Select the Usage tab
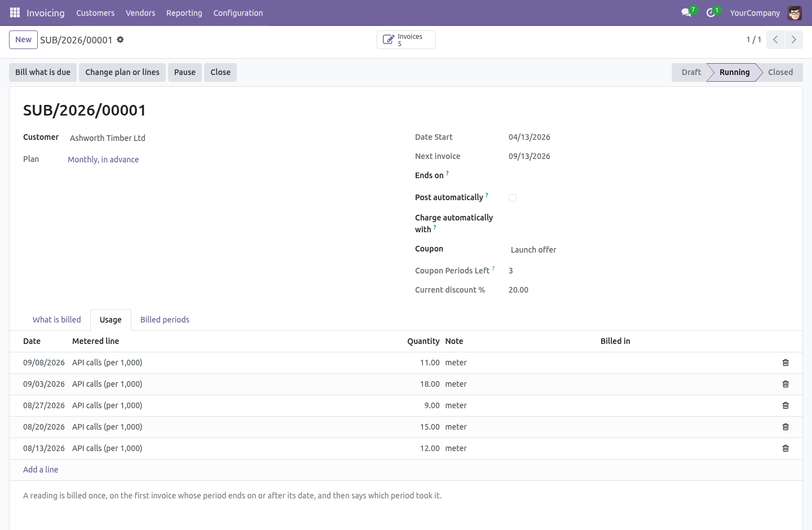Image resolution: width=812 pixels, height=530 pixels. pos(111,320)
